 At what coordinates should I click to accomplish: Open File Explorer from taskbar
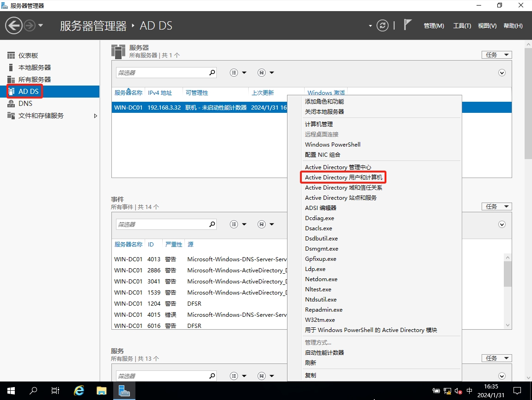101,391
